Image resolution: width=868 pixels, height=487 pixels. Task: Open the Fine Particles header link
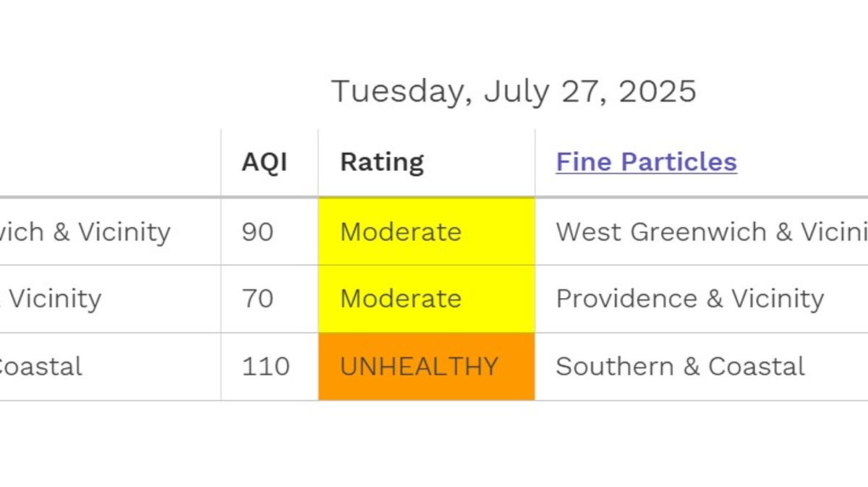click(x=646, y=161)
